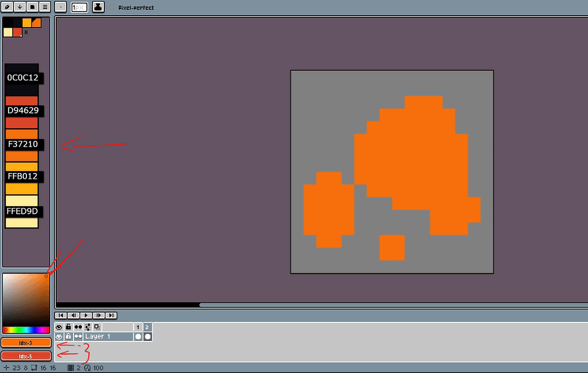Screen dimensions: 588x373
Task: Click the ink bottle icon in the toolbar
Action: (98, 7)
